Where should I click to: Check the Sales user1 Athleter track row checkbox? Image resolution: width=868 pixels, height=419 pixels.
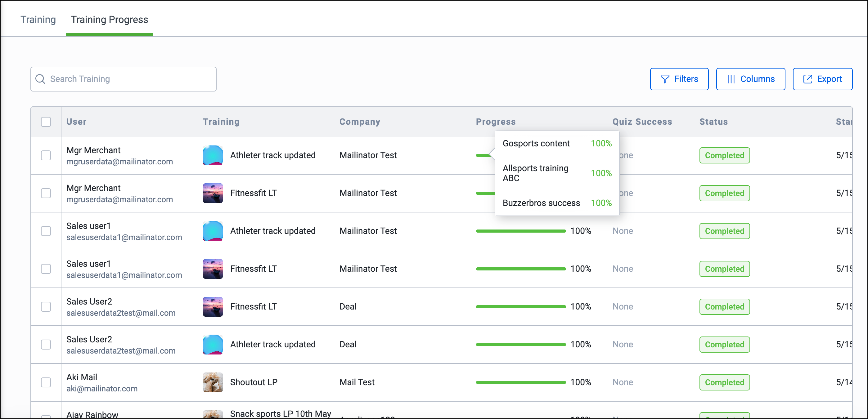coord(46,231)
